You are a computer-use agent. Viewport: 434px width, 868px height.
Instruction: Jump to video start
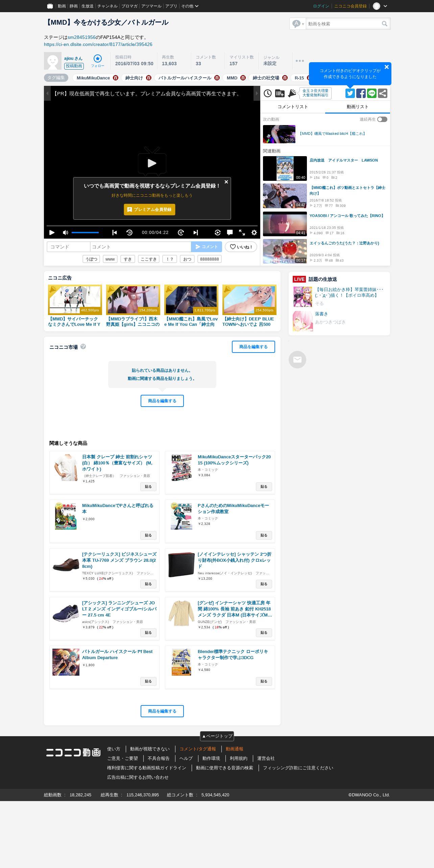[x=115, y=233]
